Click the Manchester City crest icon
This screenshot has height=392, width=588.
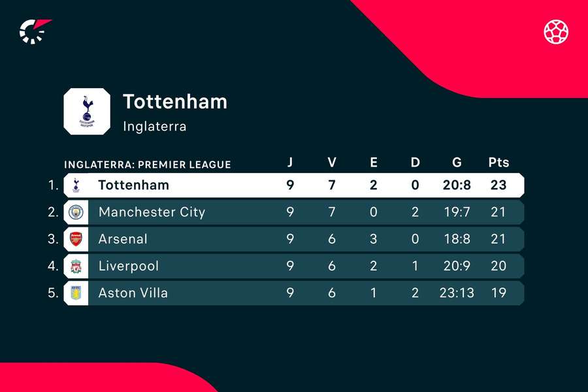(x=74, y=212)
